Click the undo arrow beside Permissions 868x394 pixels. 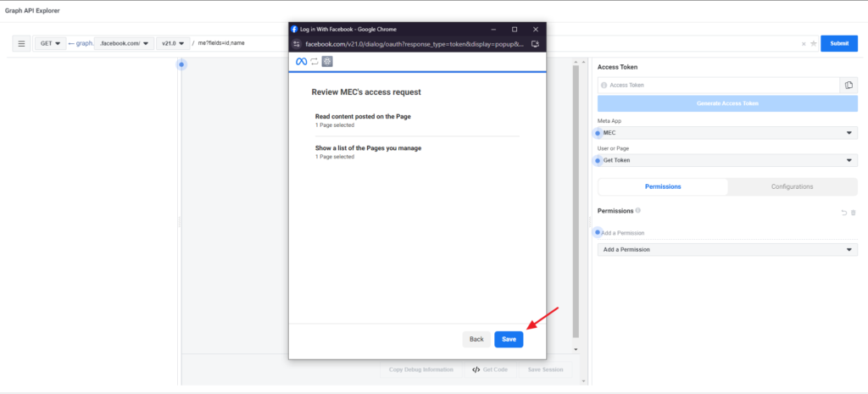tap(843, 212)
